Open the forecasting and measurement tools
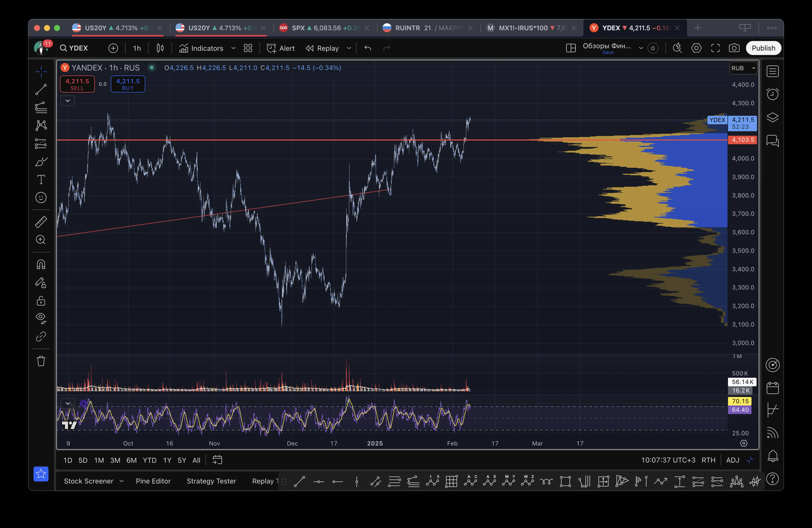 click(x=41, y=144)
